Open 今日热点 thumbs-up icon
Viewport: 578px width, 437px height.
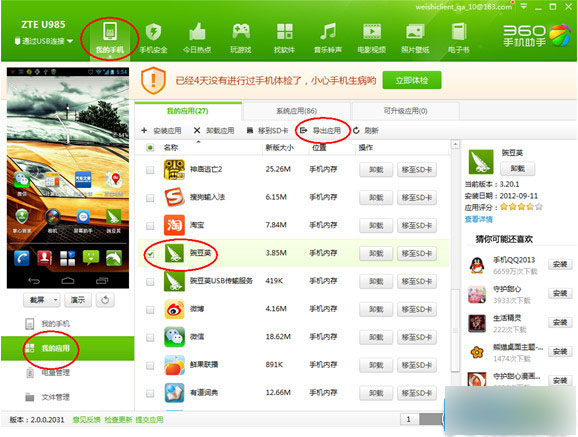pos(197,38)
